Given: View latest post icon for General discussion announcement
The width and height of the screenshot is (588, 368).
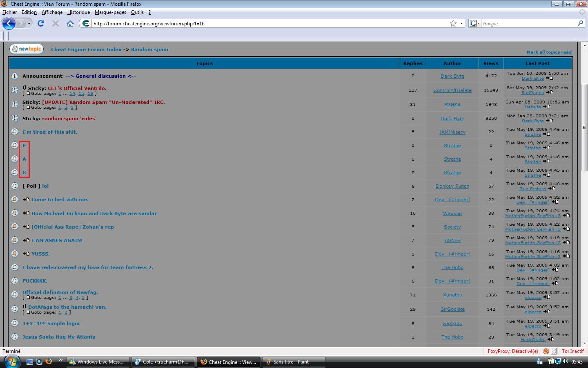Looking at the screenshot, I should [549, 78].
